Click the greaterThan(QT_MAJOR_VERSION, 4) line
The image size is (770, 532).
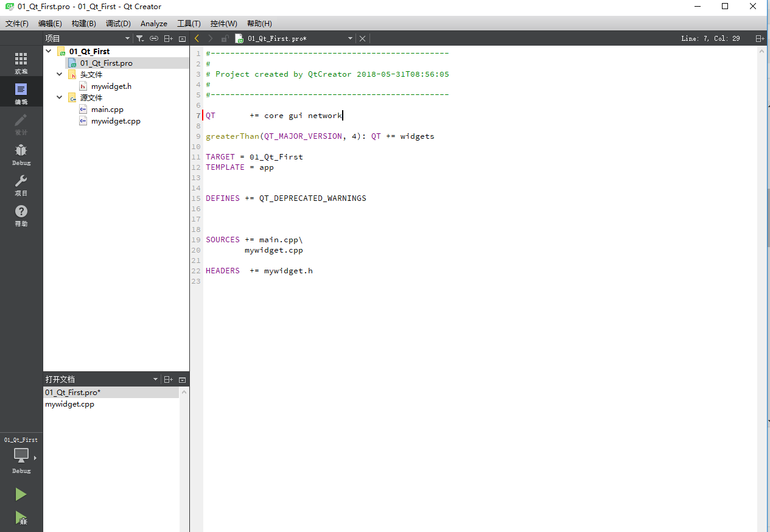pyautogui.click(x=320, y=136)
